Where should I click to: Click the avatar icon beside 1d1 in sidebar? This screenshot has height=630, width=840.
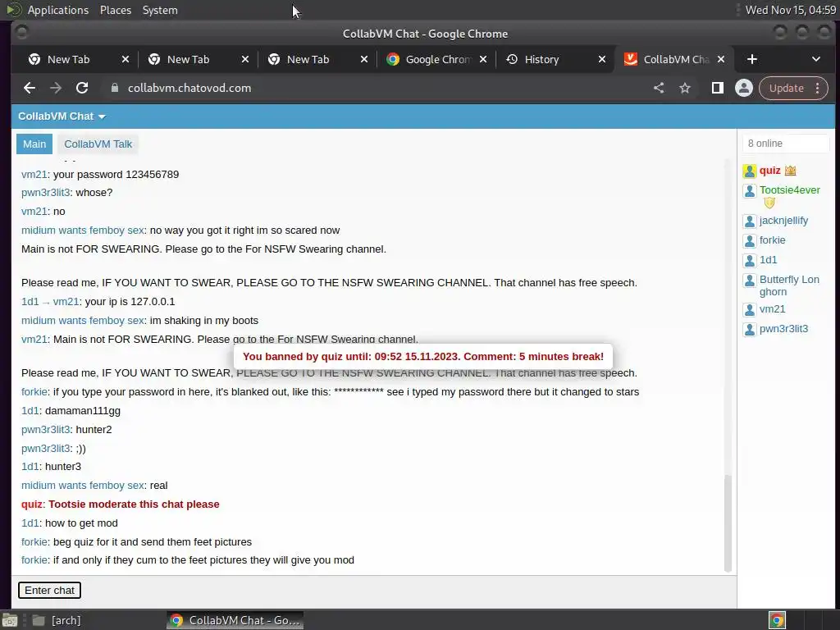tap(750, 261)
